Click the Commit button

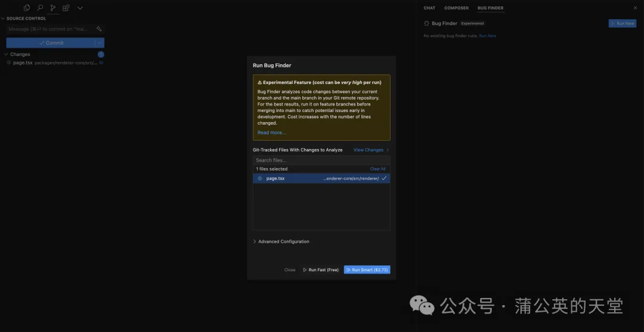(x=51, y=43)
